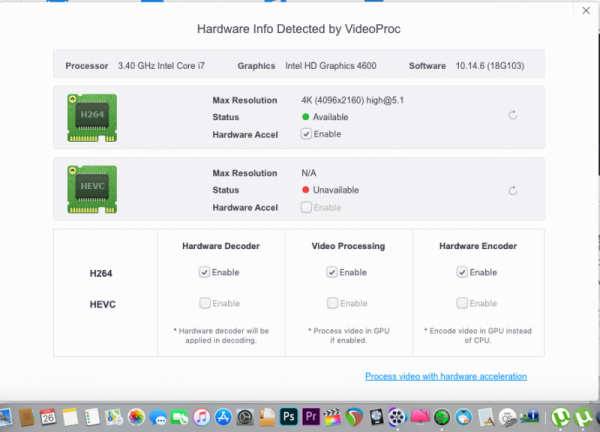Viewport: 600px width, 432px height.
Task: Click the 4K (4096x2160) high@5.1 value
Action: click(x=352, y=100)
